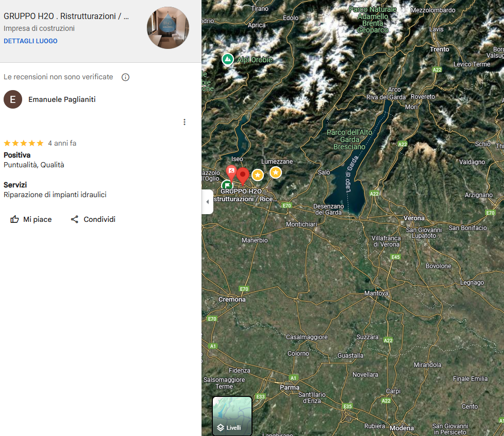Click the Carpi town label

pyautogui.click(x=393, y=391)
